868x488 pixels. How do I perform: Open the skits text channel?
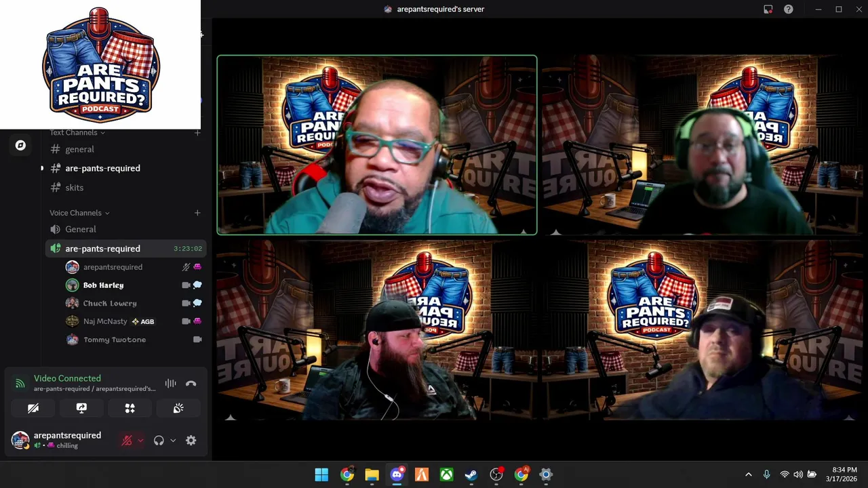(x=75, y=188)
